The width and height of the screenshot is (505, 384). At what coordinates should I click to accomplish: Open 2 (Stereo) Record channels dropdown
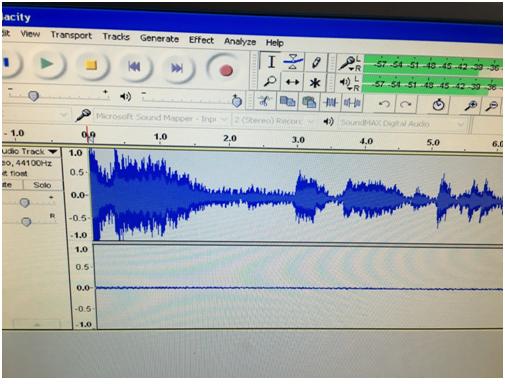pos(273,121)
